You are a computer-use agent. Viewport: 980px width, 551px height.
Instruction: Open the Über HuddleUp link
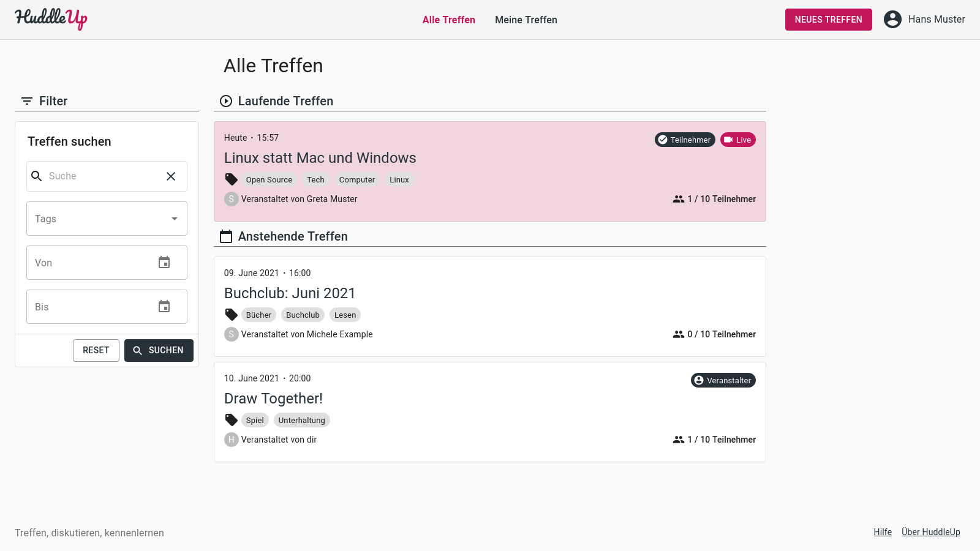point(930,532)
